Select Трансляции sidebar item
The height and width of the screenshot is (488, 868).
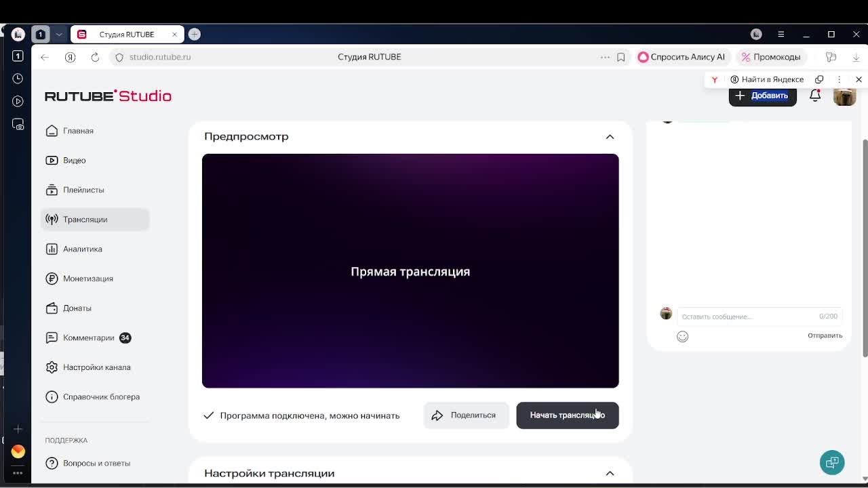(x=95, y=220)
